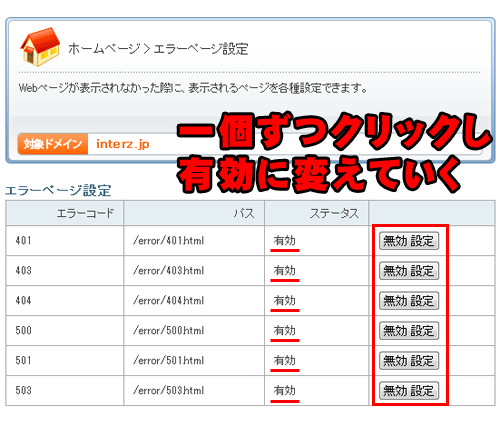
Task: Click path /error/503.html
Action: (x=168, y=390)
